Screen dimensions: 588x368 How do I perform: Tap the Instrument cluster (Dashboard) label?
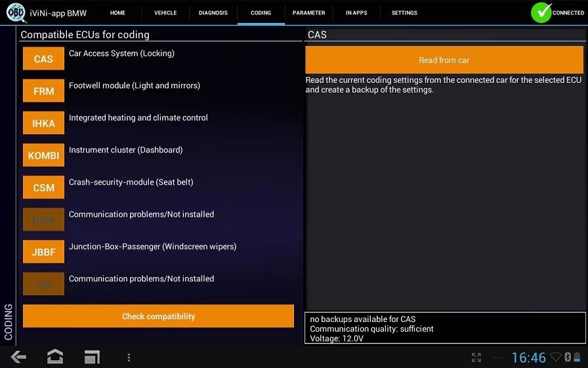tap(125, 150)
